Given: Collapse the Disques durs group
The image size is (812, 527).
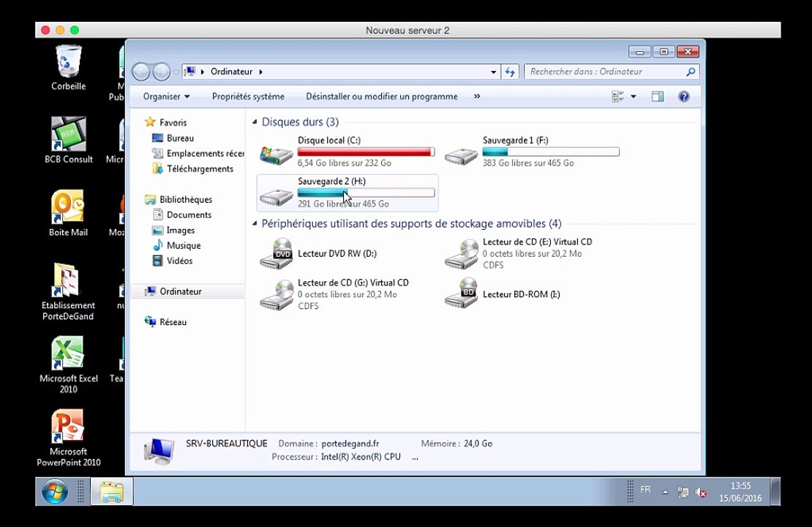Looking at the screenshot, I should 255,122.
